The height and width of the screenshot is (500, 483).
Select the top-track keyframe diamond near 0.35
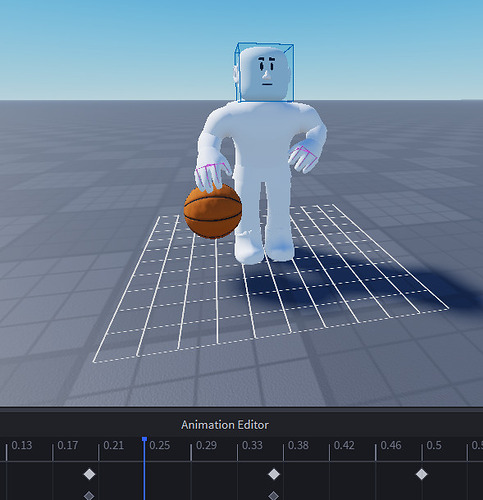tap(274, 474)
